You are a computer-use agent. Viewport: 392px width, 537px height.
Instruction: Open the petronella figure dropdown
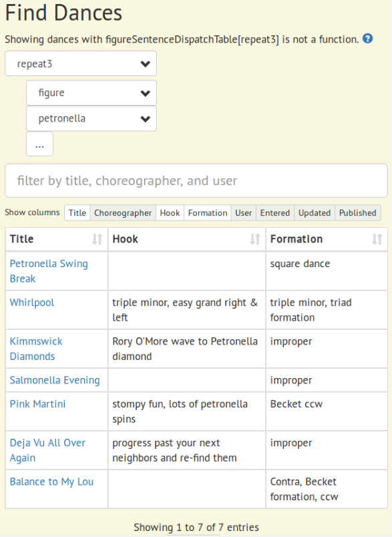91,118
